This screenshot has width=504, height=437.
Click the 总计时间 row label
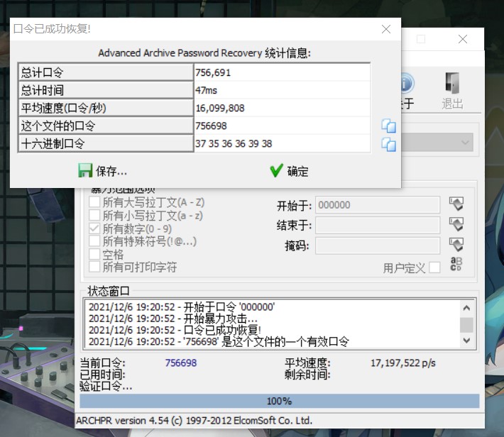click(x=106, y=90)
